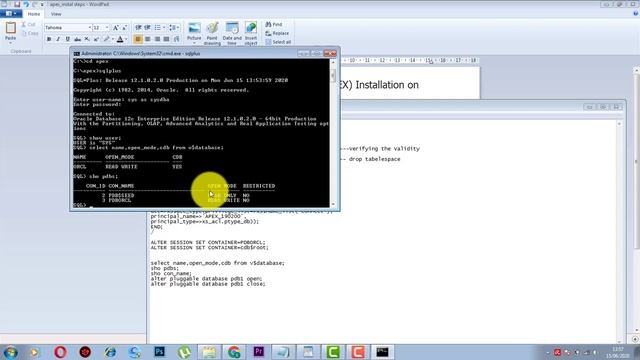This screenshot has width=640, height=360.
Task: Toggle subscript formatting
Action: point(87,39)
